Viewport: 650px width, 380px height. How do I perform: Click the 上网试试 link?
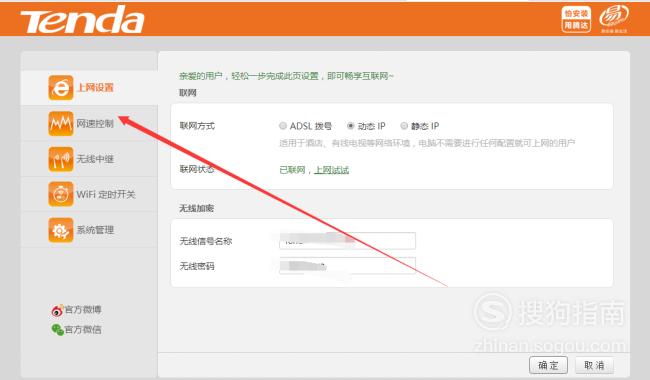pos(332,170)
